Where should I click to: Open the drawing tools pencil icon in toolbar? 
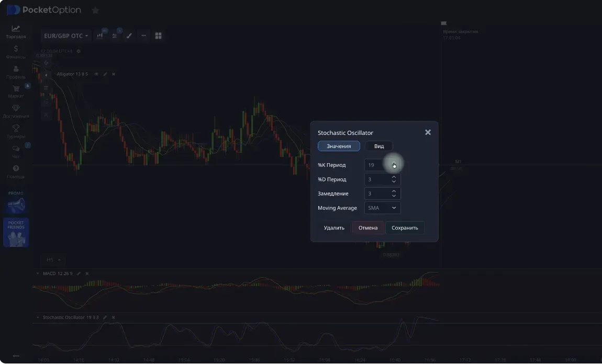pos(129,36)
